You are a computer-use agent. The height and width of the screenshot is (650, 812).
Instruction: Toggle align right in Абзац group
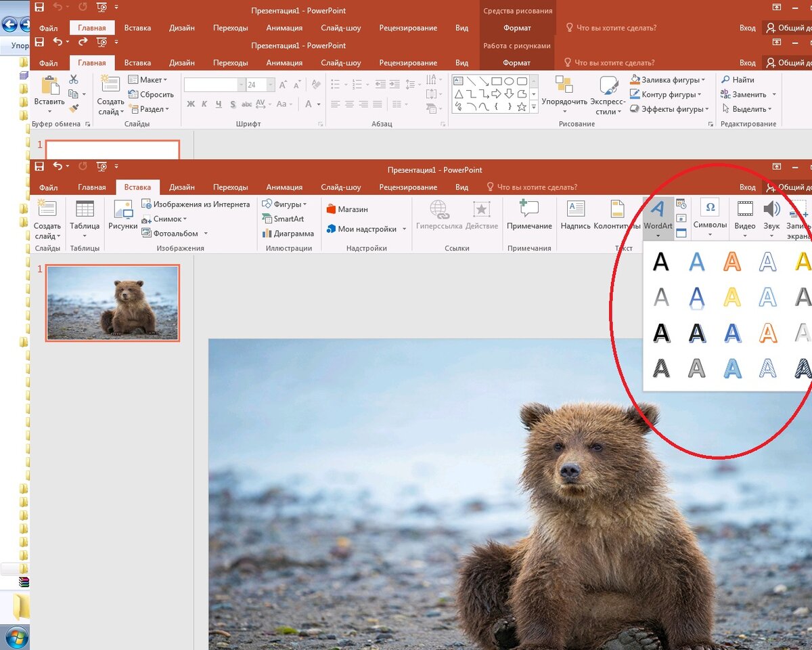(365, 104)
